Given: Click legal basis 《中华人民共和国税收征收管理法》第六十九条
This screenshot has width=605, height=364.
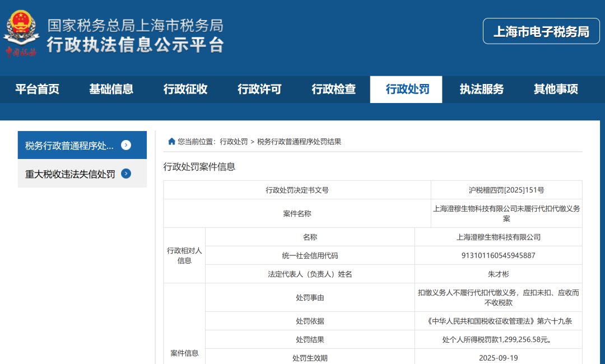Looking at the screenshot, I should 499,321.
